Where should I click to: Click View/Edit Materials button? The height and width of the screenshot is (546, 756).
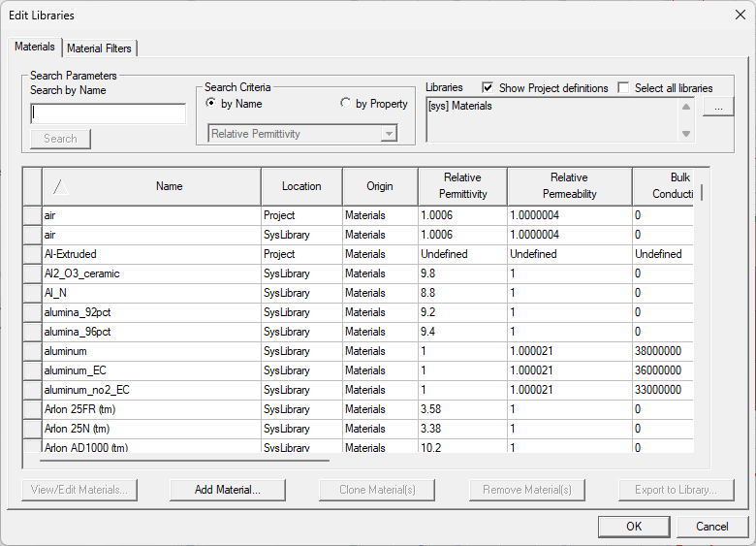point(79,490)
